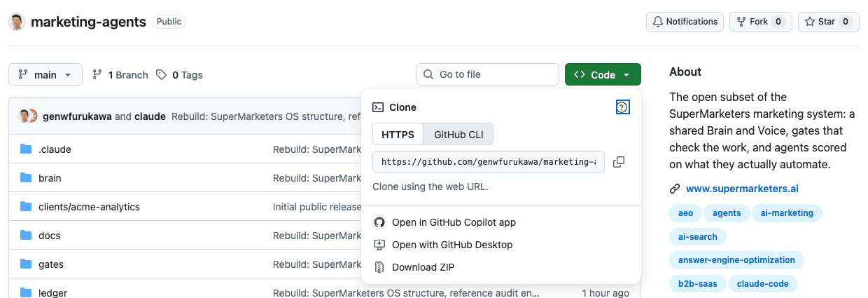
Task: Open the main branch dropdown
Action: click(x=45, y=75)
